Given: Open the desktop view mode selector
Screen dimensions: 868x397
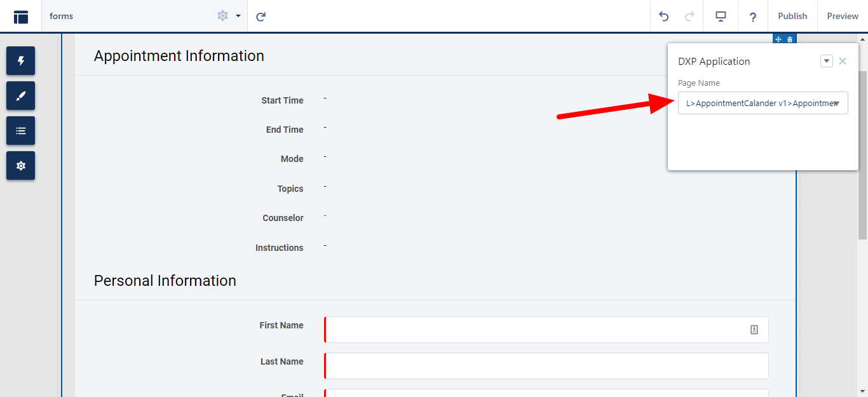Looking at the screenshot, I should click(721, 17).
